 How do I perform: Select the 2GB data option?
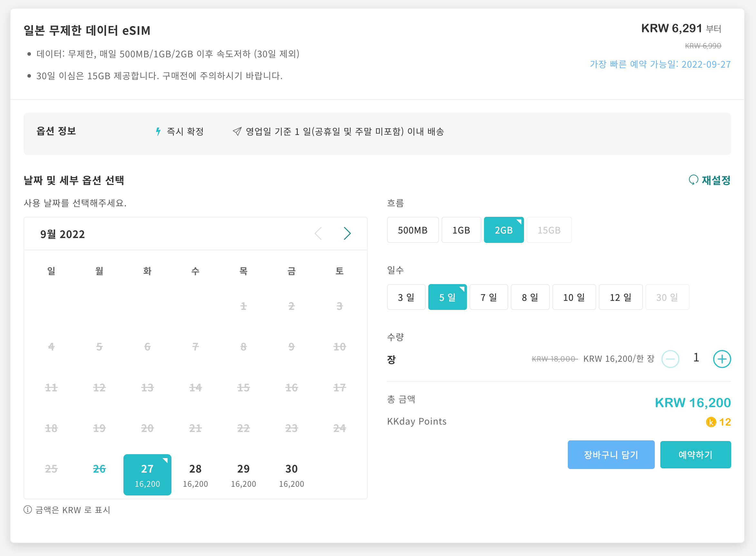click(x=503, y=230)
